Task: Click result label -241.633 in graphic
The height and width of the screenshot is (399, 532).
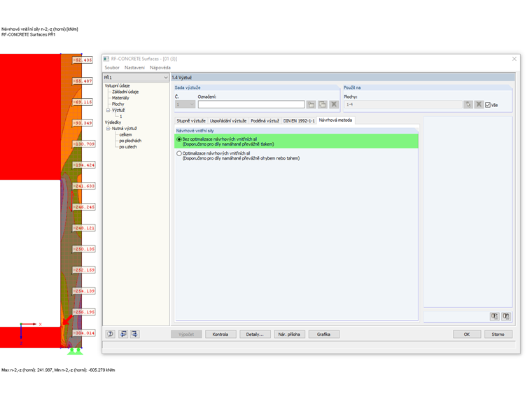Action: click(x=84, y=186)
